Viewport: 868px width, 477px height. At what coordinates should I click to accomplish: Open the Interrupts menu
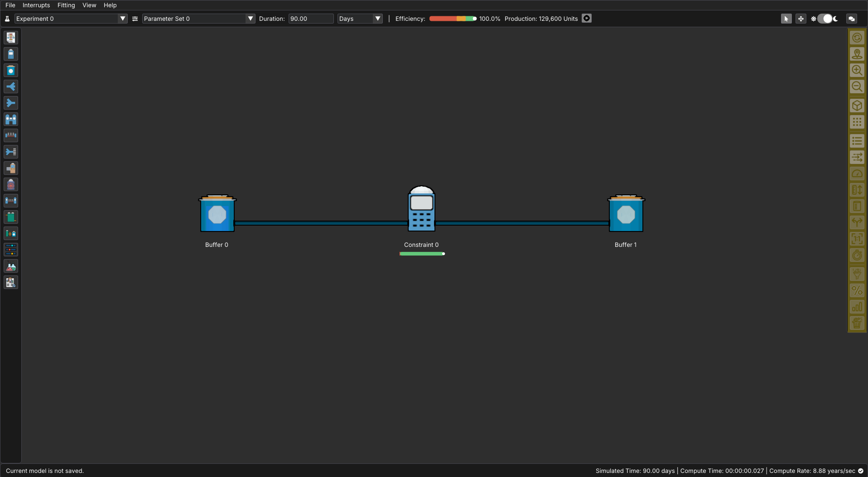36,5
